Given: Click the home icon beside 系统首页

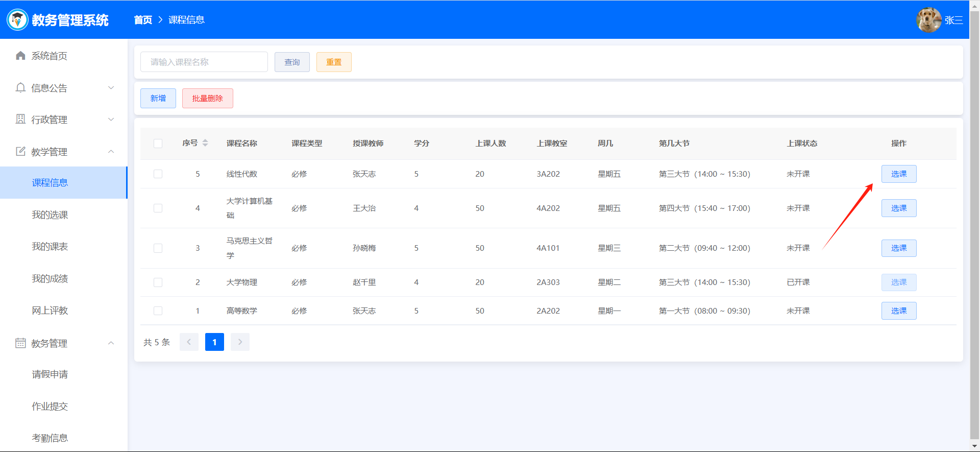Looking at the screenshot, I should tap(20, 56).
